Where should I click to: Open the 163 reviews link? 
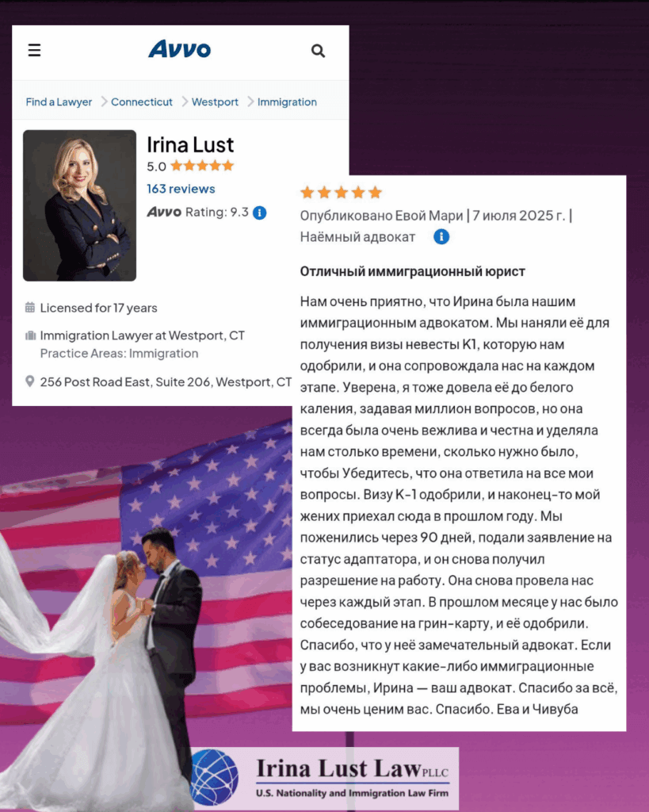coord(181,189)
